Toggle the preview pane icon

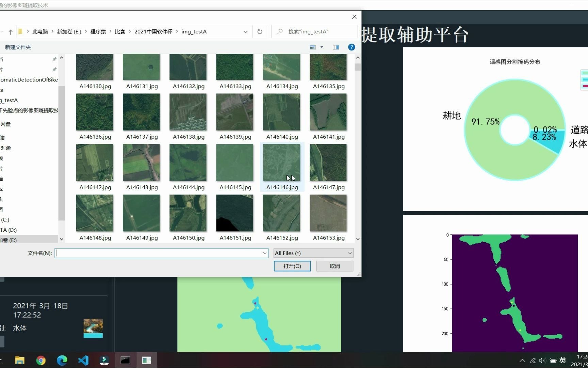336,47
